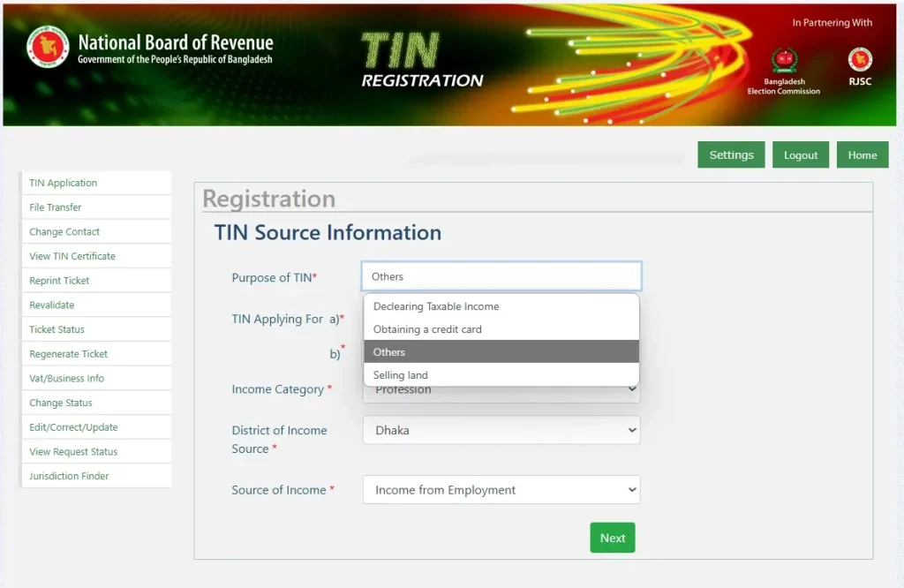The image size is (904, 588).
Task: Pick the highlighted 'Others' option
Action: point(389,352)
